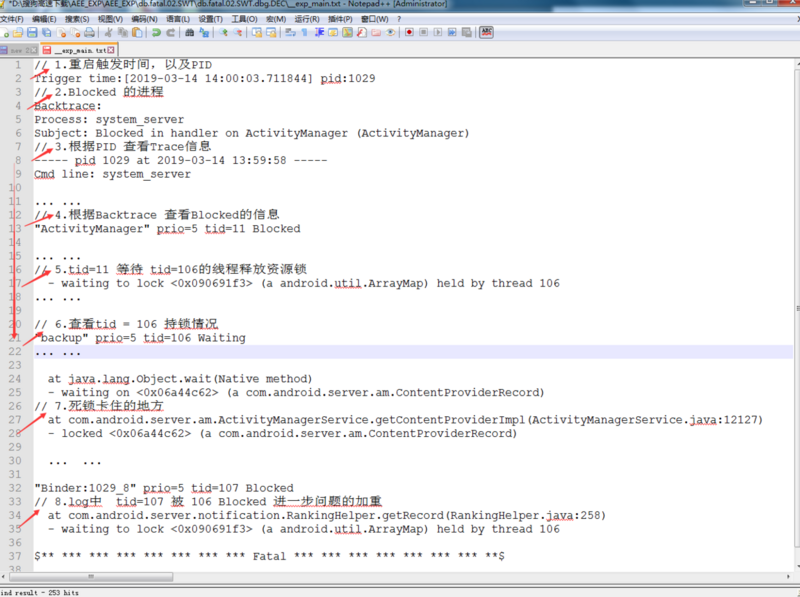This screenshot has width=800, height=597.
Task: Click the New file toolbar icon
Action: pyautogui.click(x=5, y=33)
